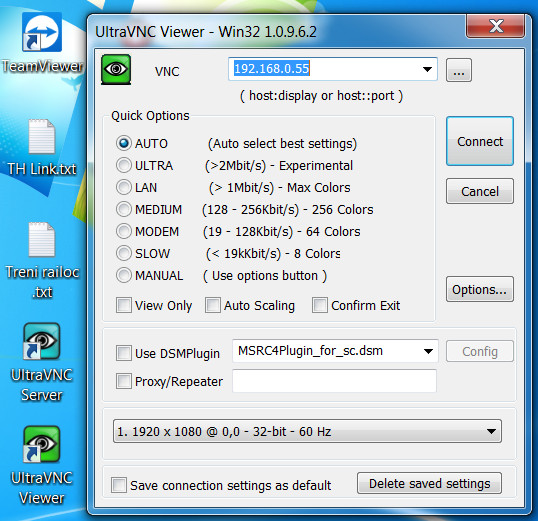Click "(> 1Mbit/s) - Max Colors" description
538x521 pixels.
(x=280, y=188)
